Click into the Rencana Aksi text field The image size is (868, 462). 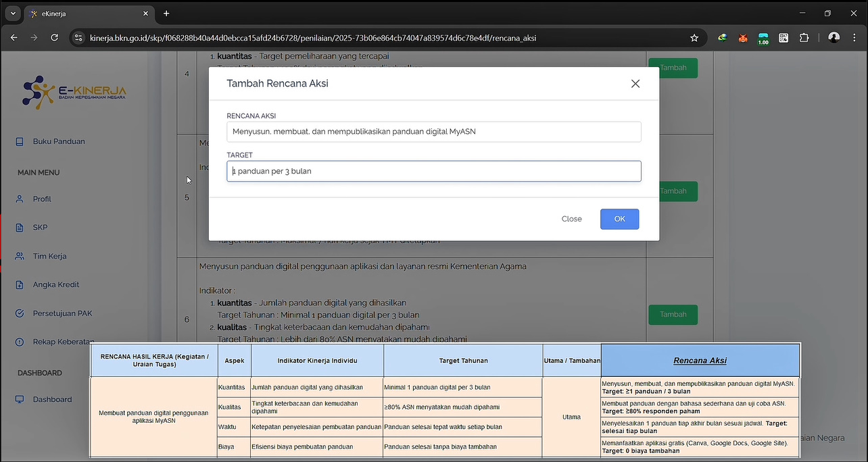pos(433,132)
